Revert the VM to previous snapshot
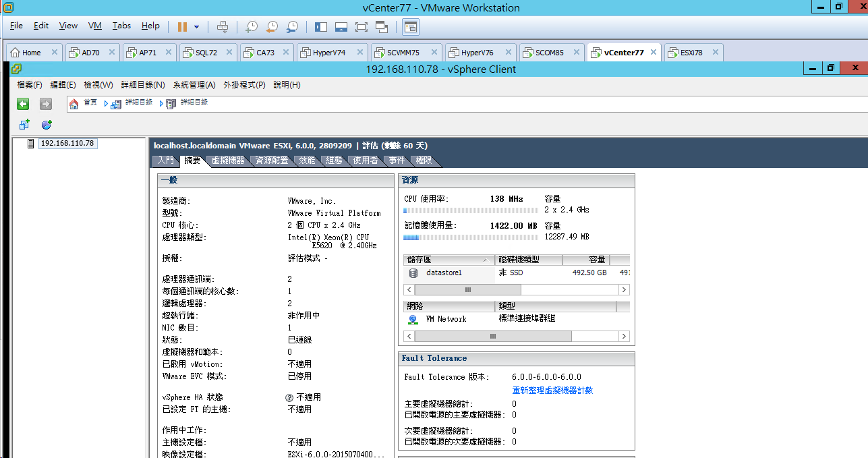The image size is (868, 458). (x=272, y=27)
